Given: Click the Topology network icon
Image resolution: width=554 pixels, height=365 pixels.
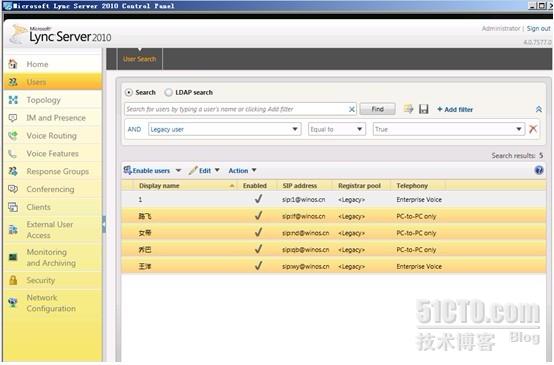Looking at the screenshot, I should coord(13,100).
